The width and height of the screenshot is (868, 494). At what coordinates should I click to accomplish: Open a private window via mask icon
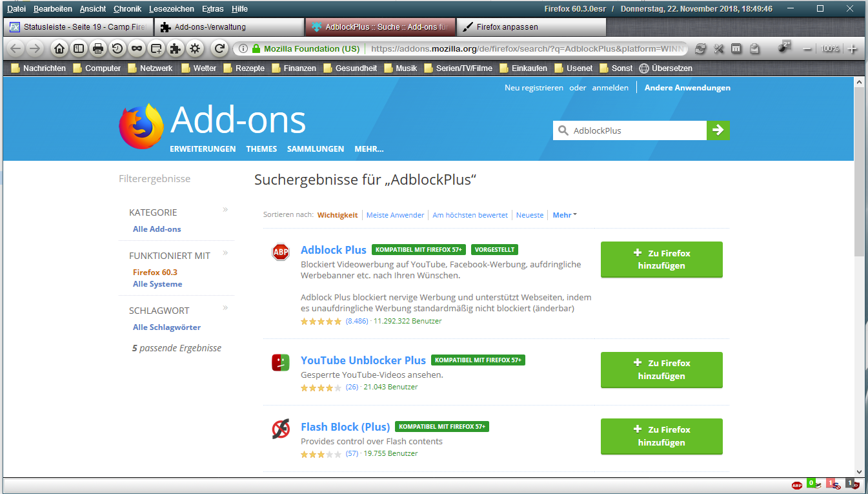coord(137,48)
